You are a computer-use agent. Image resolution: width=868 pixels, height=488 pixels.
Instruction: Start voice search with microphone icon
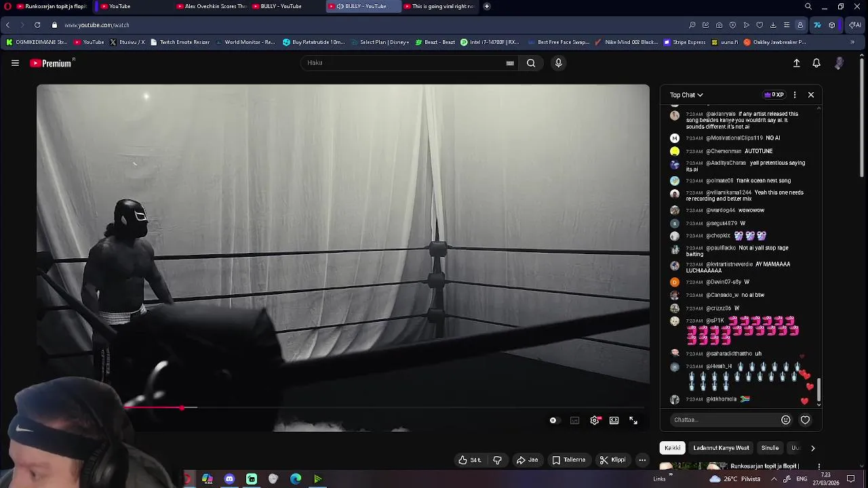pyautogui.click(x=558, y=63)
